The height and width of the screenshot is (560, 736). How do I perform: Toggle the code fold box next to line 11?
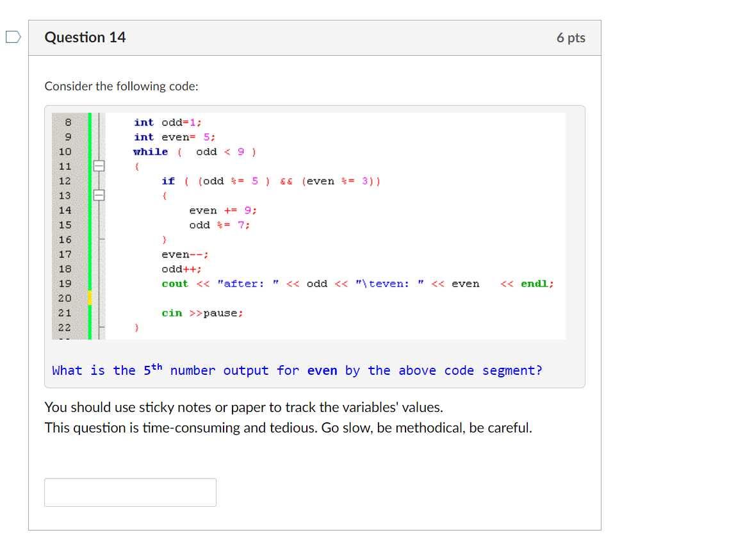(99, 165)
